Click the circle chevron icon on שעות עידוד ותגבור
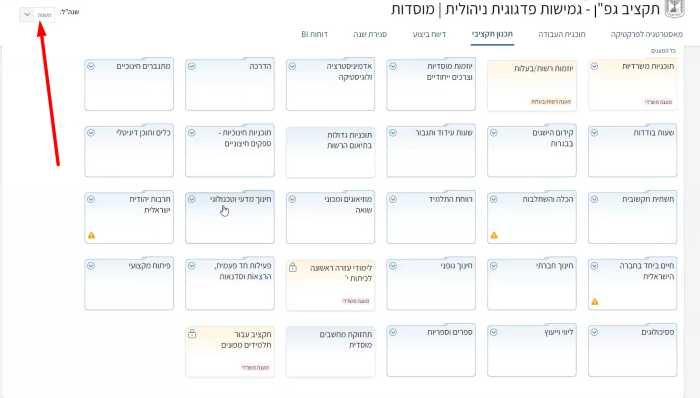 click(x=393, y=133)
